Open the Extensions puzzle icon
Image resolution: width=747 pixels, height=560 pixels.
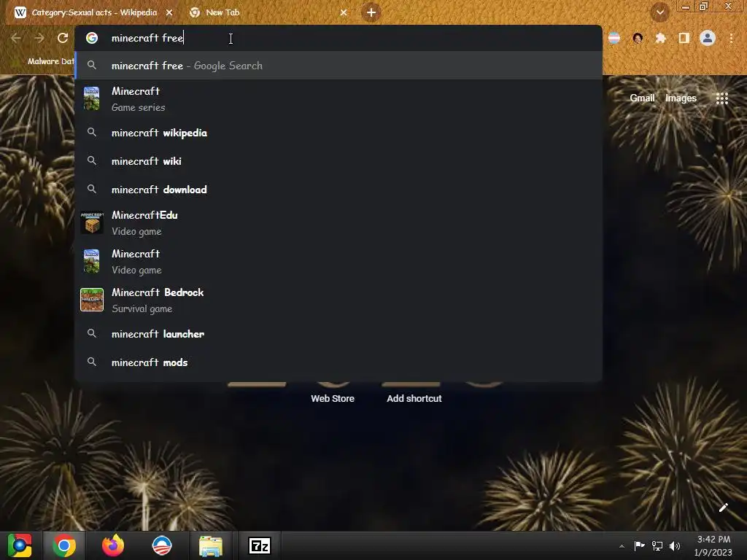click(x=661, y=38)
